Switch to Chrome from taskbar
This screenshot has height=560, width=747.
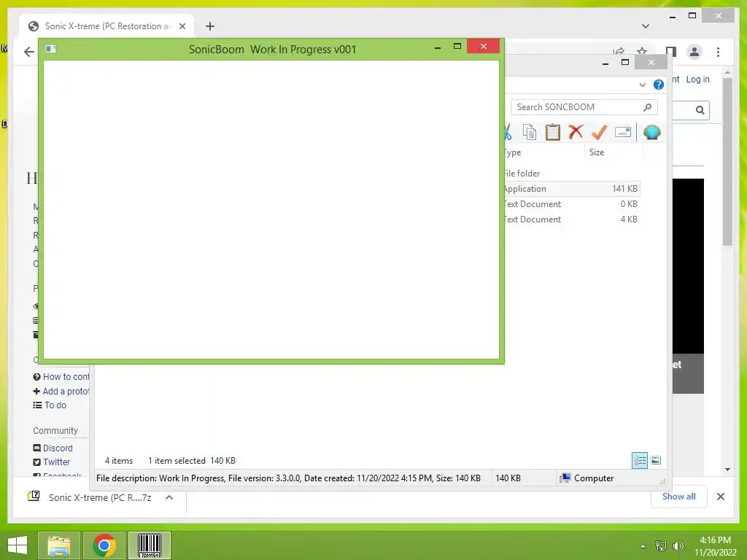click(x=104, y=545)
